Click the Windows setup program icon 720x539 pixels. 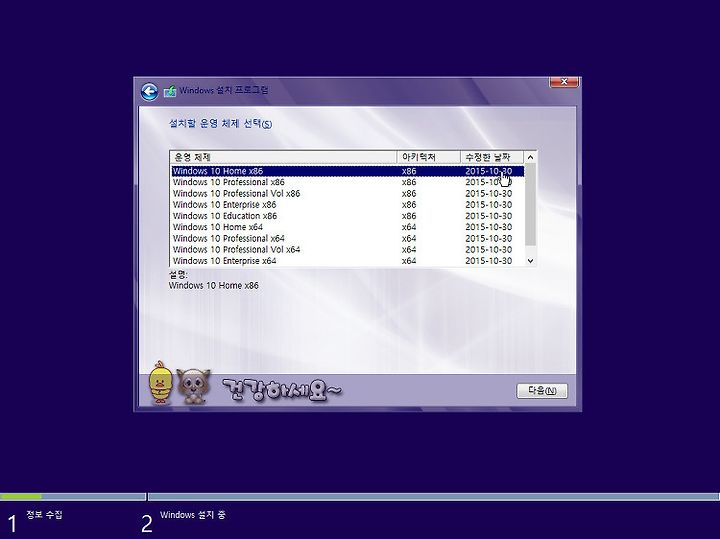click(x=170, y=91)
